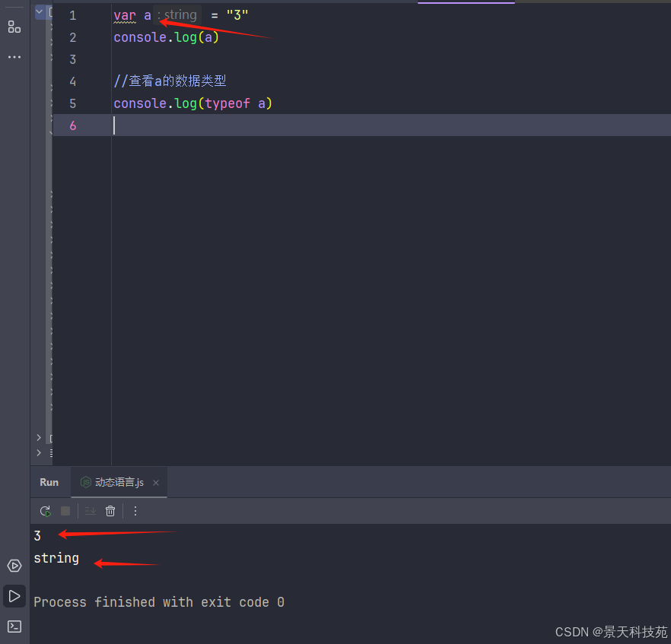Expand the first collapsed tree node
671x644 pixels.
(39, 437)
